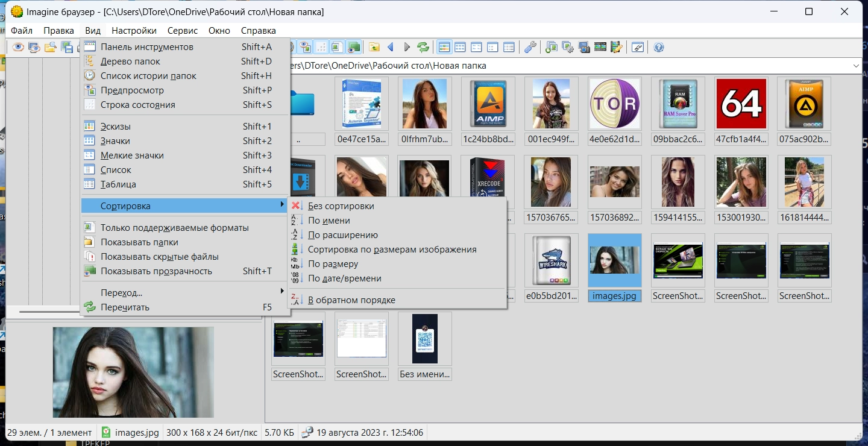Click the Refresh green arrows toolbar icon
Viewport: 868px width, 446px height.
[x=423, y=47]
